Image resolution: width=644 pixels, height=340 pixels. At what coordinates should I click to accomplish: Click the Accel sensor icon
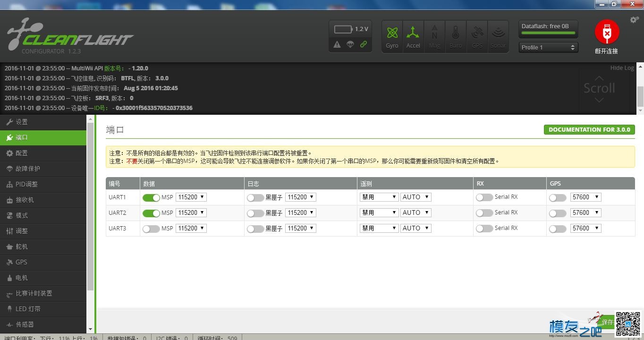pyautogui.click(x=413, y=36)
